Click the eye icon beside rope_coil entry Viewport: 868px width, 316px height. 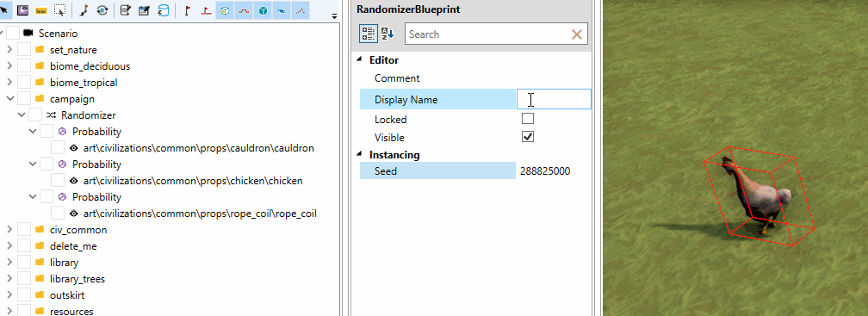[x=74, y=213]
